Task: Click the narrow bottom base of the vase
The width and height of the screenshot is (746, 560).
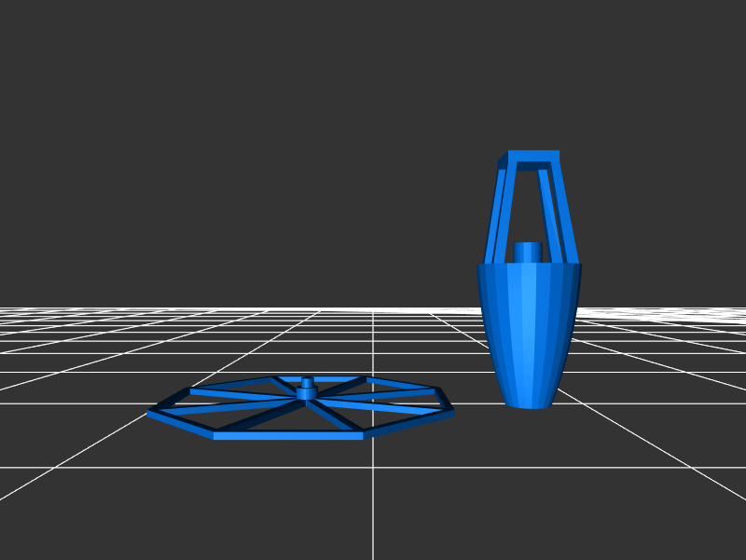Action: (529, 403)
